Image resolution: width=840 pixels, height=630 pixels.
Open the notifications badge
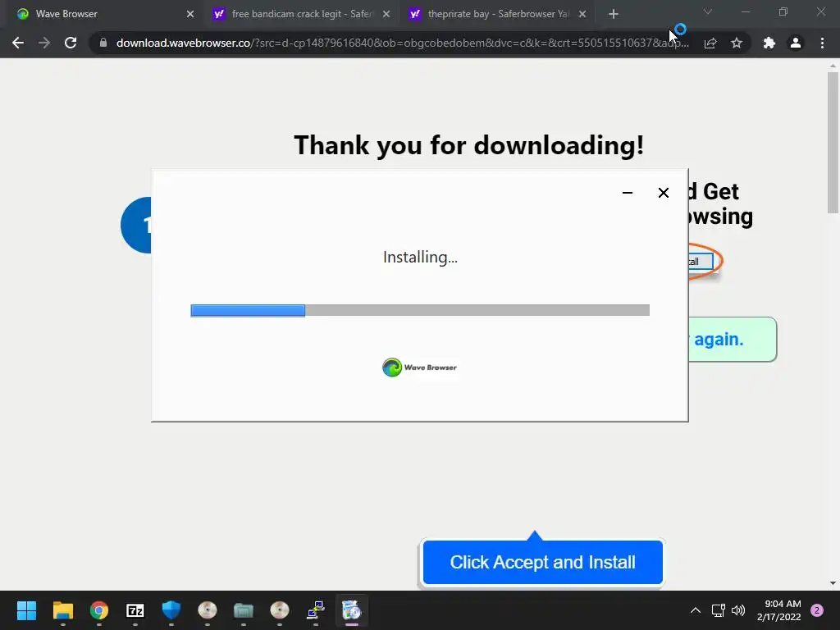pos(817,610)
